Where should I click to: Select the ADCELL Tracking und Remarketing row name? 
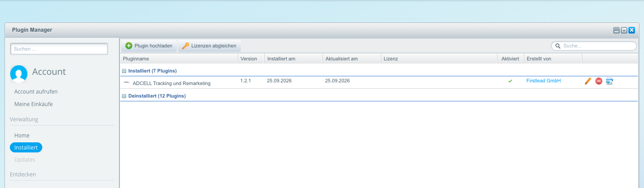(x=171, y=83)
